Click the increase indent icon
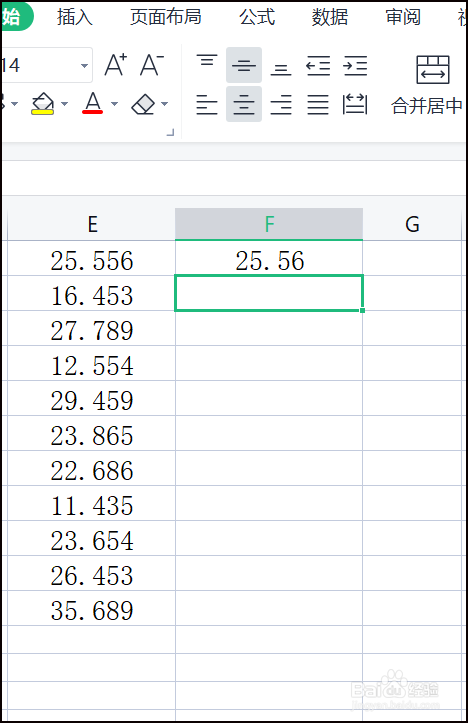 coord(355,65)
